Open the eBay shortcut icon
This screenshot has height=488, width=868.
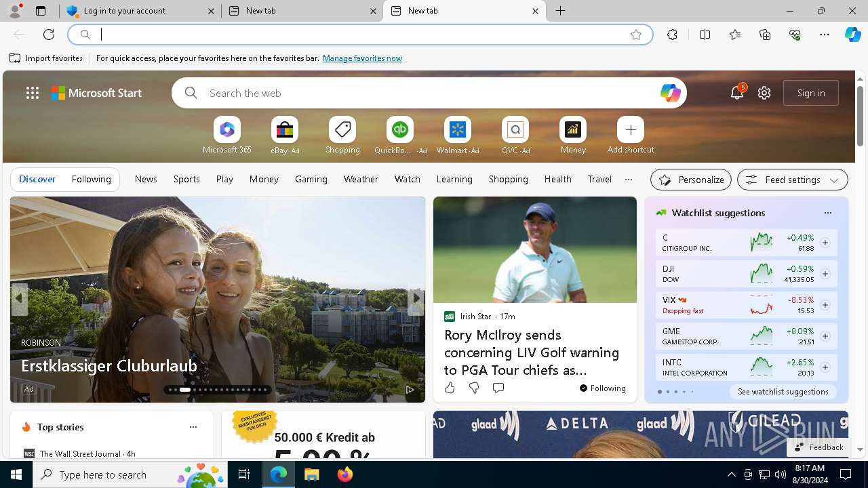click(x=285, y=129)
